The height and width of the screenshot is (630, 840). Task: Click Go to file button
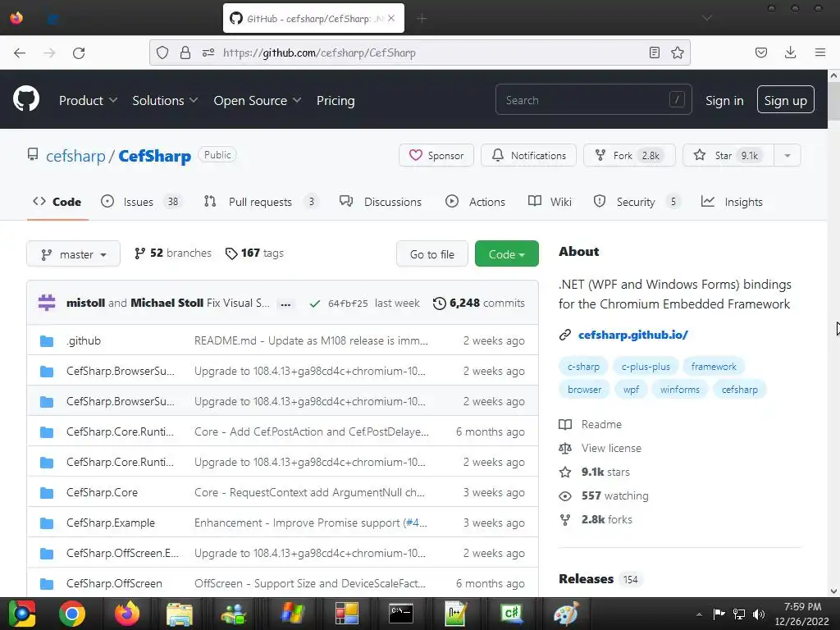click(x=431, y=254)
